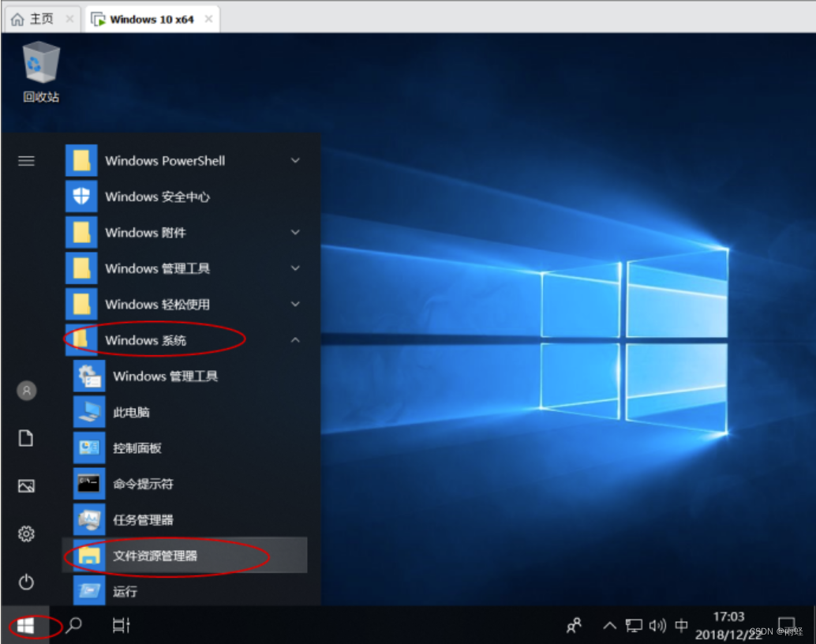Click the Windows PowerShell folder icon

click(81, 160)
